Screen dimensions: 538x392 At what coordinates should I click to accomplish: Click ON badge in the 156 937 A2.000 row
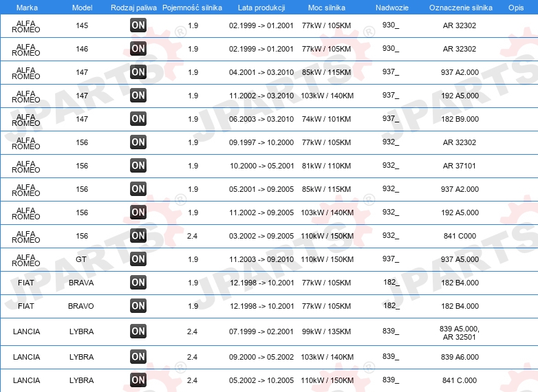pyautogui.click(x=138, y=189)
